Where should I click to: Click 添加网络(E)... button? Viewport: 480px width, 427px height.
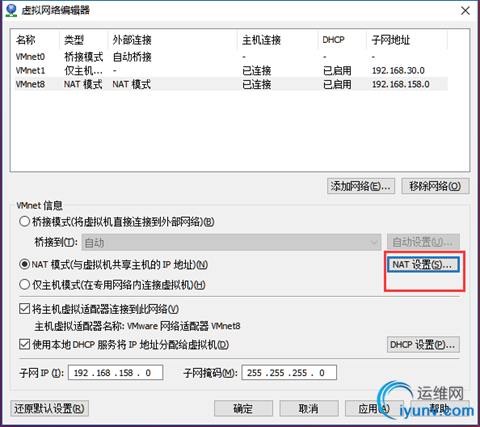pos(361,186)
